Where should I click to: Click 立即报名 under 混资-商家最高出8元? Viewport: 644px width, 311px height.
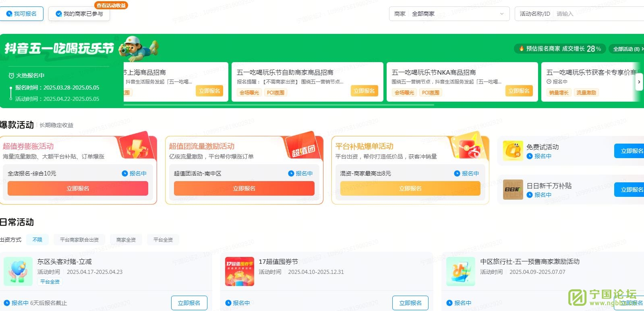(410, 188)
